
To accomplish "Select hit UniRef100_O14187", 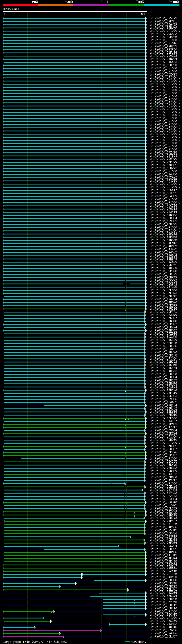I will coord(163,421).
